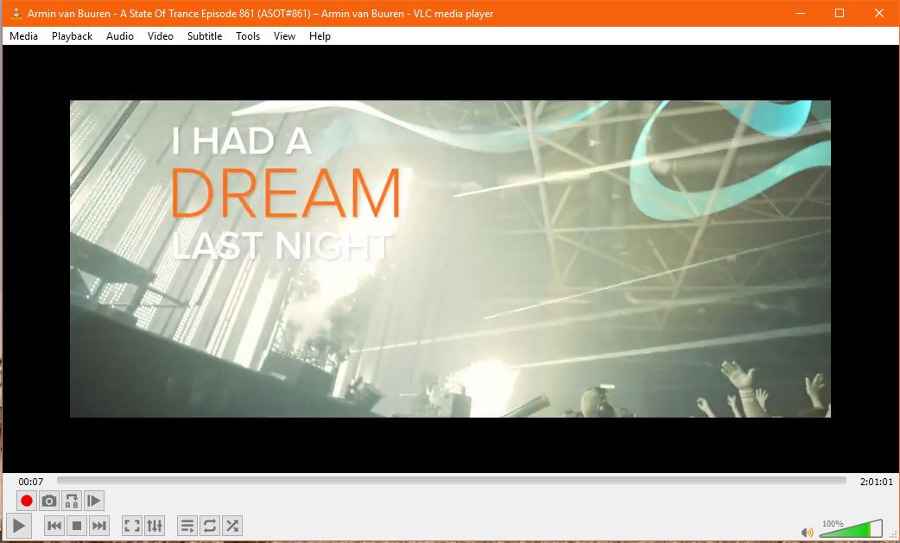Toggle remaining time at 2:01:01 label
The width and height of the screenshot is (900, 543).
[x=876, y=482]
